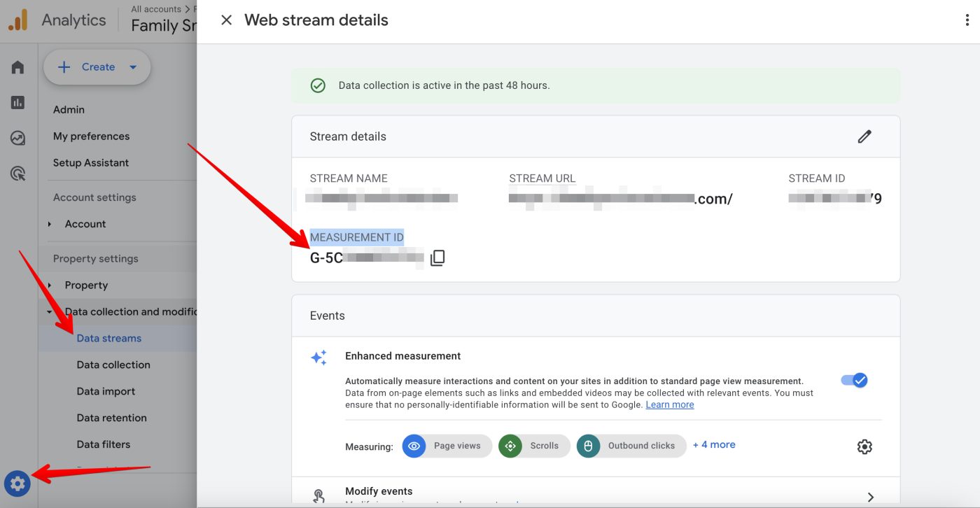Collapse Data collection and modification

[x=49, y=311]
